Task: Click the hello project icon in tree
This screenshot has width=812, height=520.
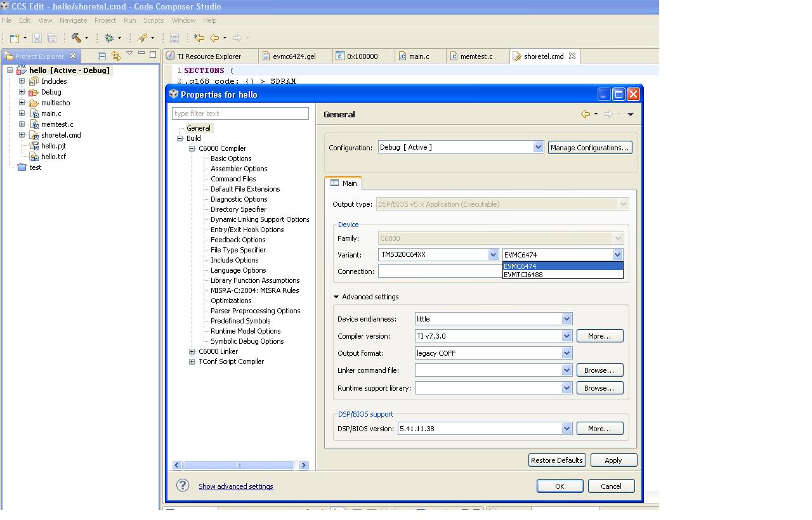Action: click(22, 70)
